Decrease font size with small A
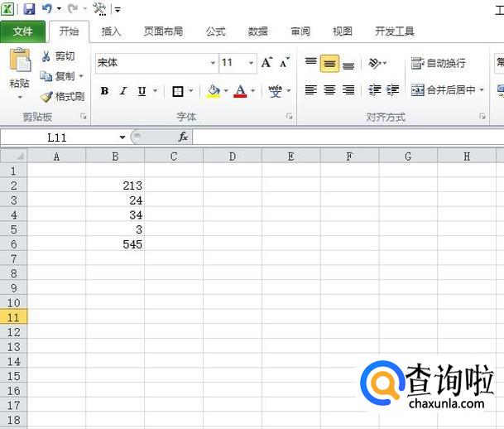This screenshot has width=504, height=429. pyautogui.click(x=285, y=62)
